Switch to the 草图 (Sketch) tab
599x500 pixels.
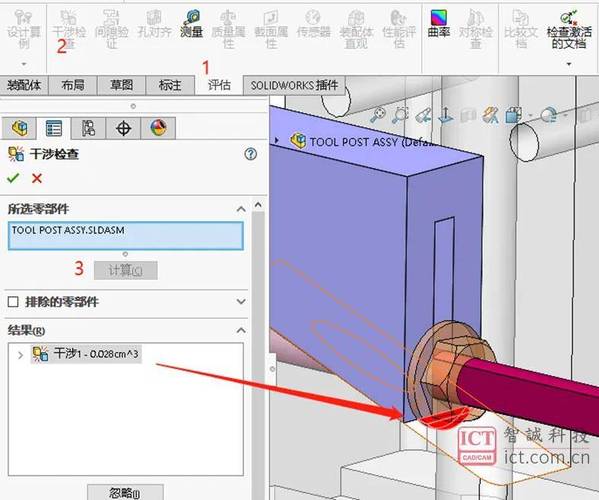point(121,85)
